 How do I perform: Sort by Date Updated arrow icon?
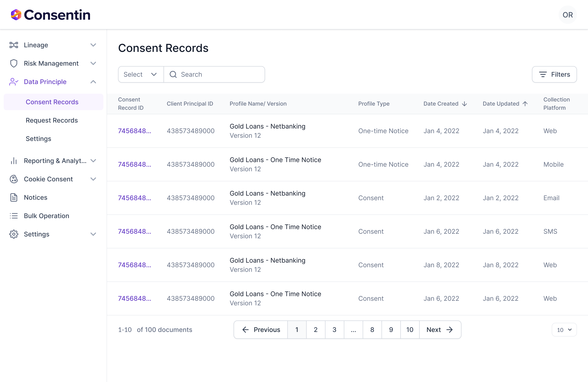[x=525, y=104]
